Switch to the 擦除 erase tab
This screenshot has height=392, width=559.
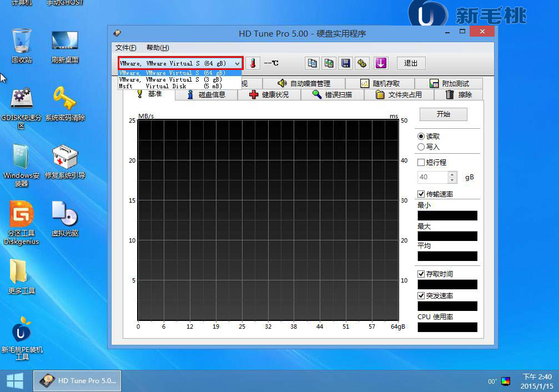point(459,94)
